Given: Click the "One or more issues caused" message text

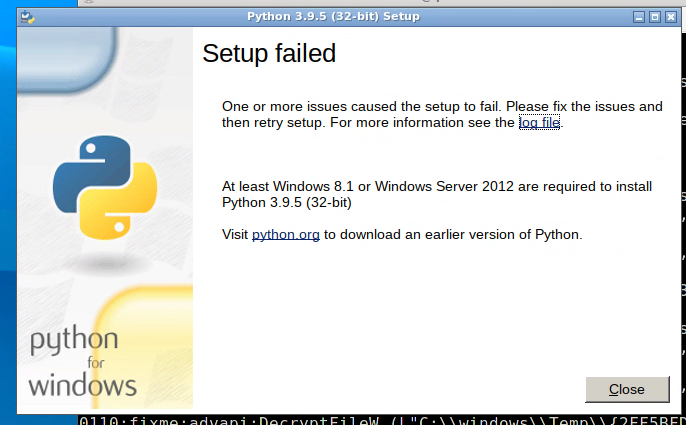Looking at the screenshot, I should point(442,114).
